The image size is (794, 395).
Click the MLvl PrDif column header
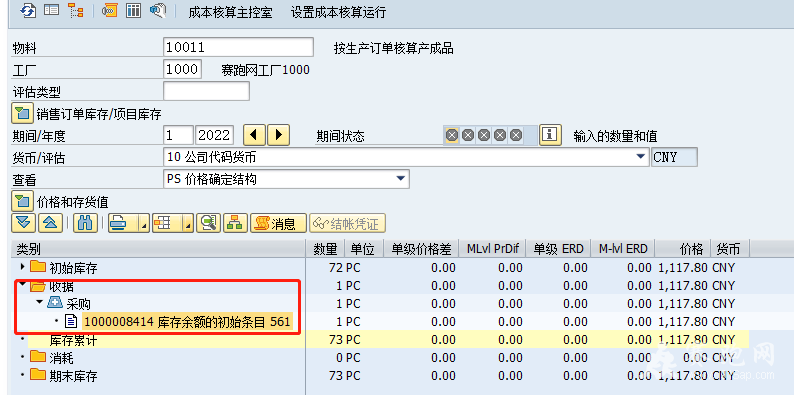tap(493, 249)
